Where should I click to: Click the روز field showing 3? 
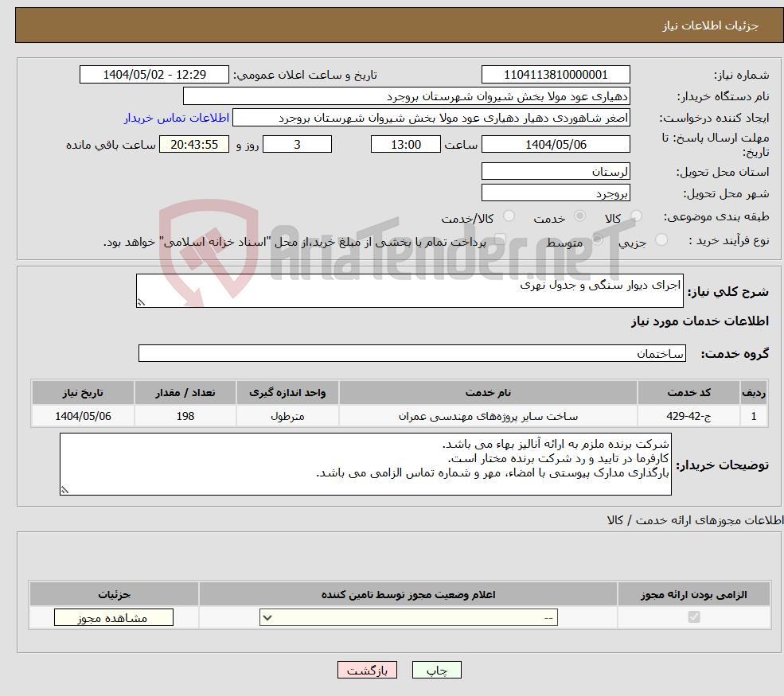pos(297,144)
